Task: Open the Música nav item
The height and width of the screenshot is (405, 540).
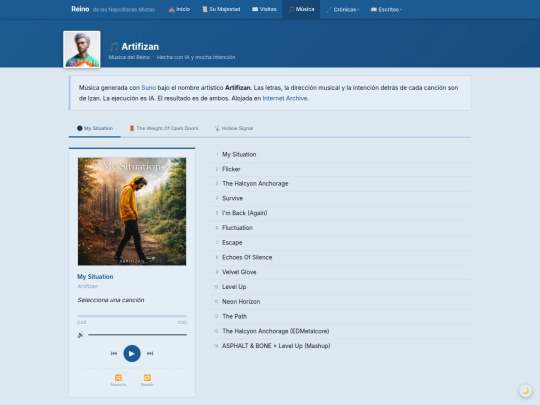Action: pyautogui.click(x=301, y=9)
